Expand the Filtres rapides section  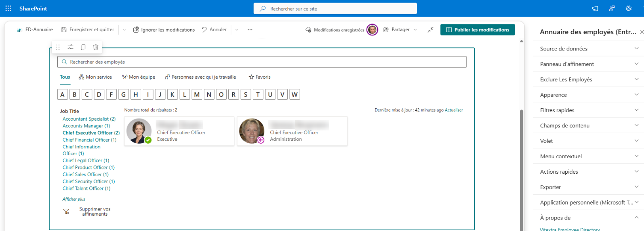[589, 110]
